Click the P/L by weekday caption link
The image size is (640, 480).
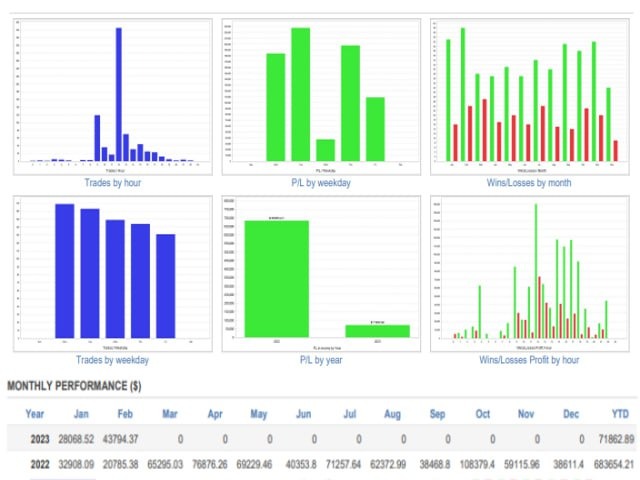321,183
